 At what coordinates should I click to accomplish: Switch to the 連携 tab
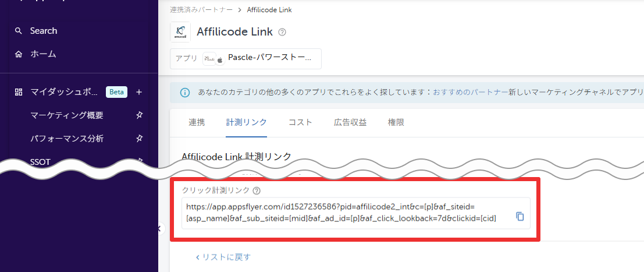(197, 122)
